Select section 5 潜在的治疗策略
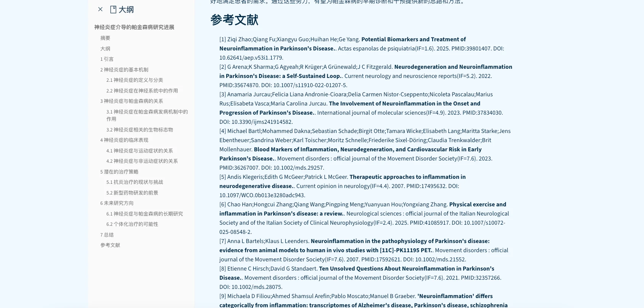The image size is (644, 308). point(119,172)
